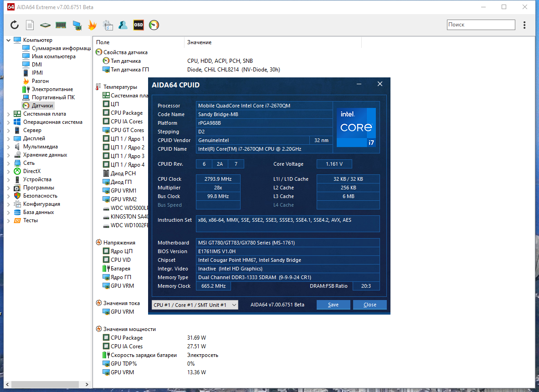539x392 pixels.
Task: Click CPU Package power value 31.69 W
Action: (197, 338)
